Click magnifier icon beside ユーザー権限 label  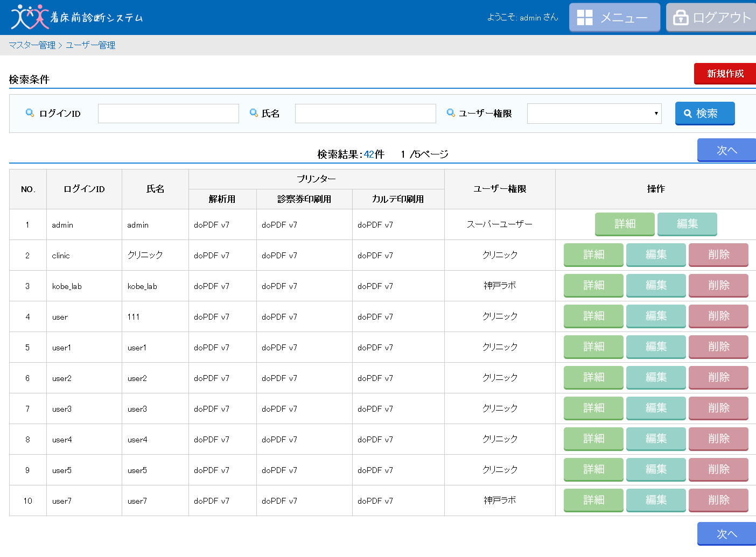pyautogui.click(x=451, y=113)
